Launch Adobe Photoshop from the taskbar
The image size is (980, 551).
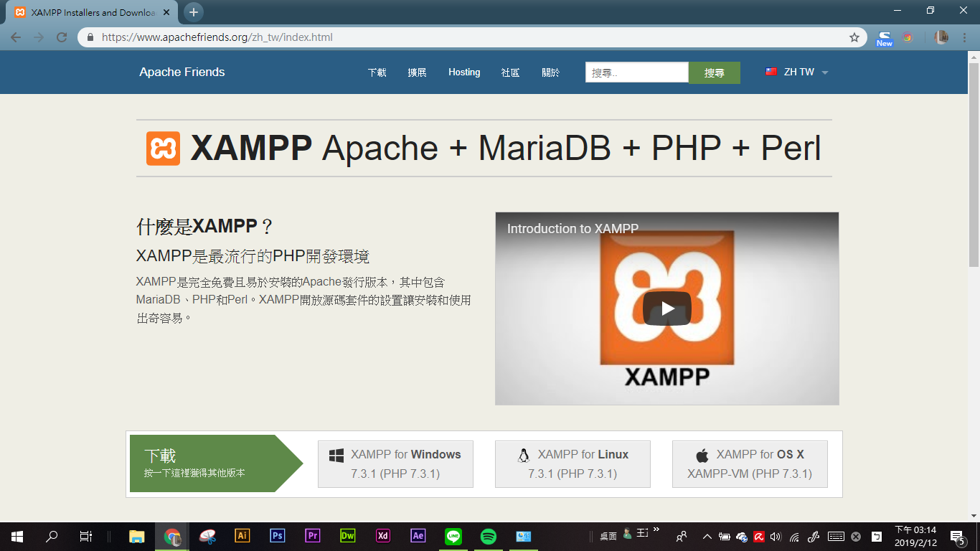[278, 536]
